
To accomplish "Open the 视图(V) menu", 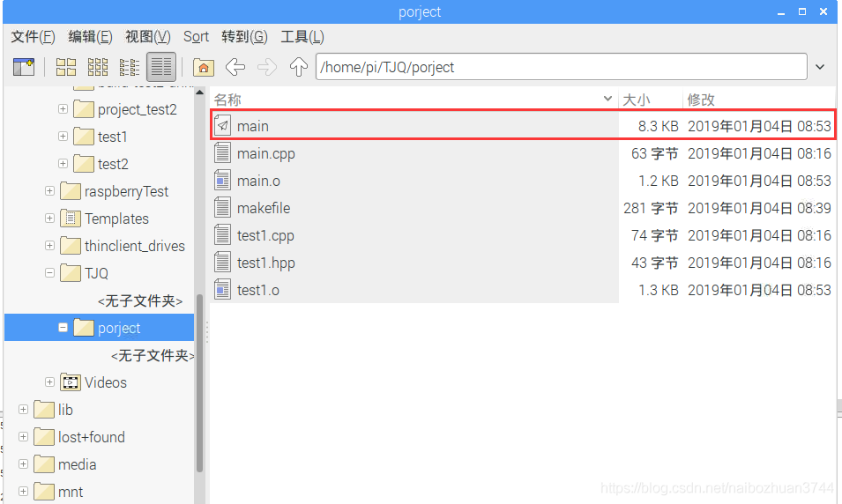I will 147,36.
